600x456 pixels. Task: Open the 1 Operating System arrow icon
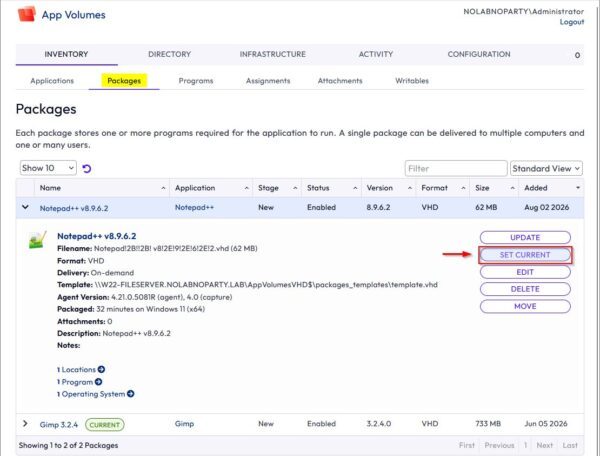pyautogui.click(x=130, y=394)
